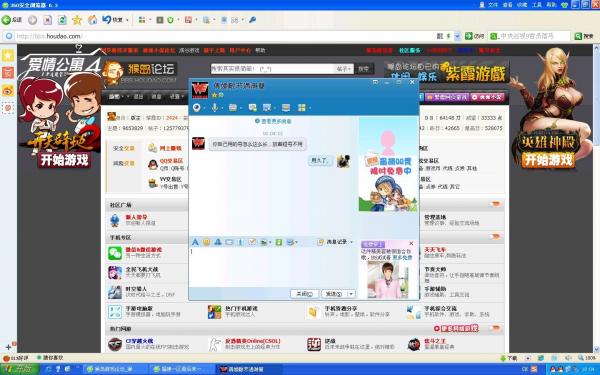Expand the message history dropdown arrow

351,242
